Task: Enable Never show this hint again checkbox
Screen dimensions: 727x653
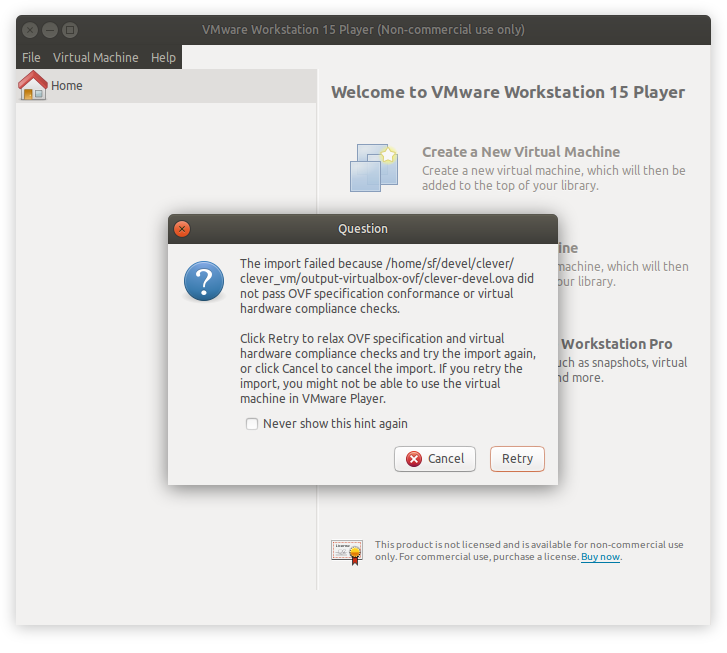Action: [x=252, y=424]
